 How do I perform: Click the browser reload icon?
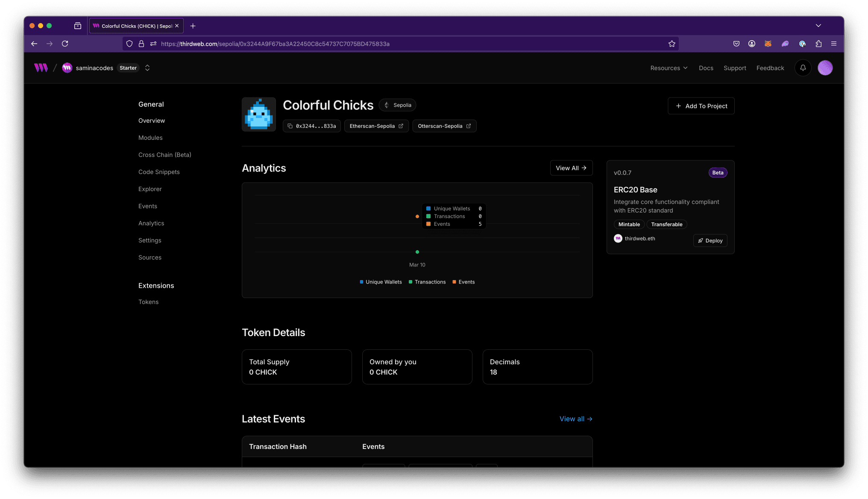pyautogui.click(x=65, y=44)
